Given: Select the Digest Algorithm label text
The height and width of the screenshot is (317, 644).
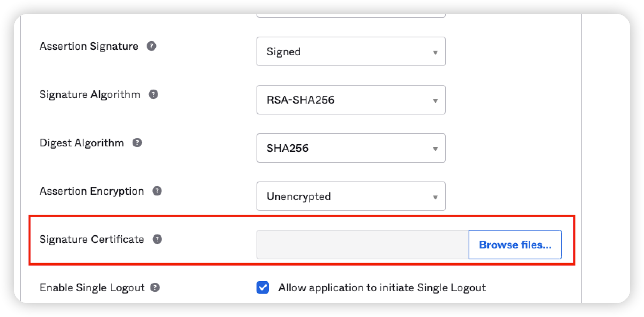Looking at the screenshot, I should point(82,143).
